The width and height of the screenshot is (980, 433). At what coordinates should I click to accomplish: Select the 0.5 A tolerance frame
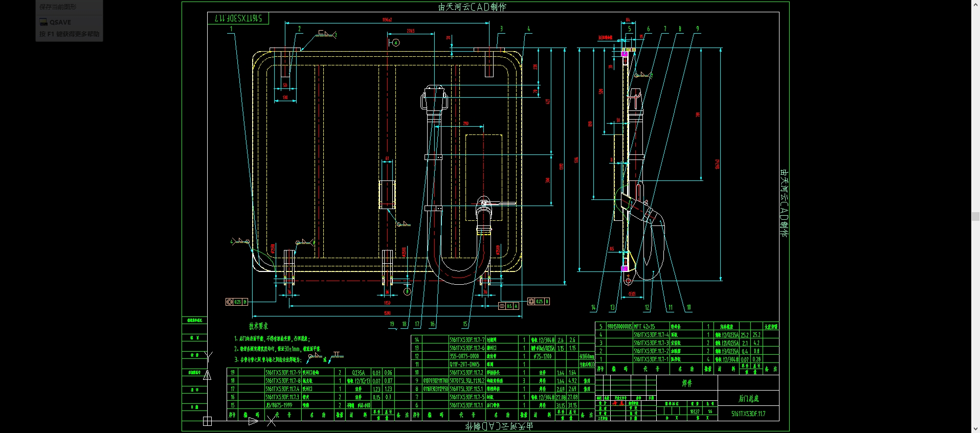pos(509,306)
